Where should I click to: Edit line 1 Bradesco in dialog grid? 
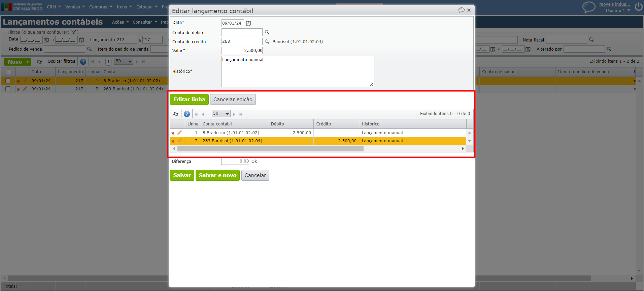[179, 133]
